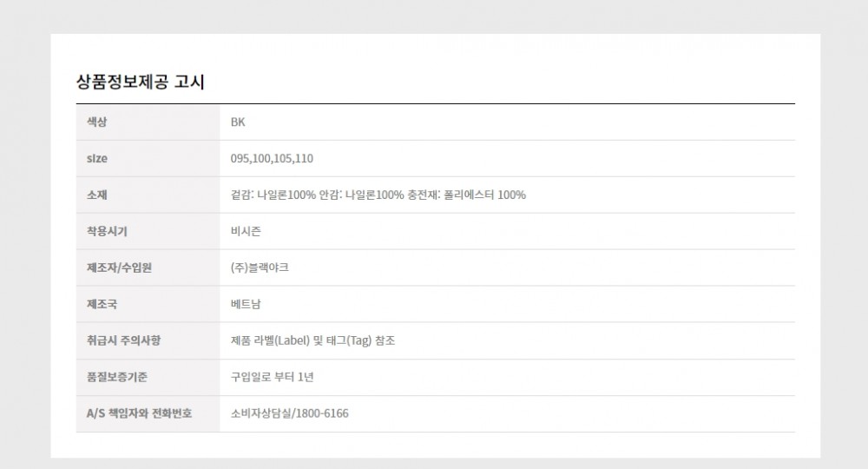Select the size row label
Image resolution: width=868 pixels, height=469 pixels.
97,158
